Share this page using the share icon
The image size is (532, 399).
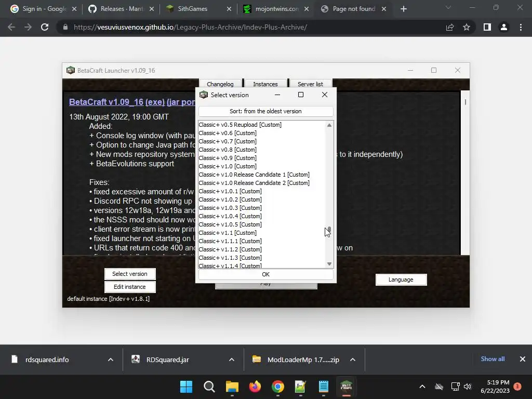tap(450, 27)
